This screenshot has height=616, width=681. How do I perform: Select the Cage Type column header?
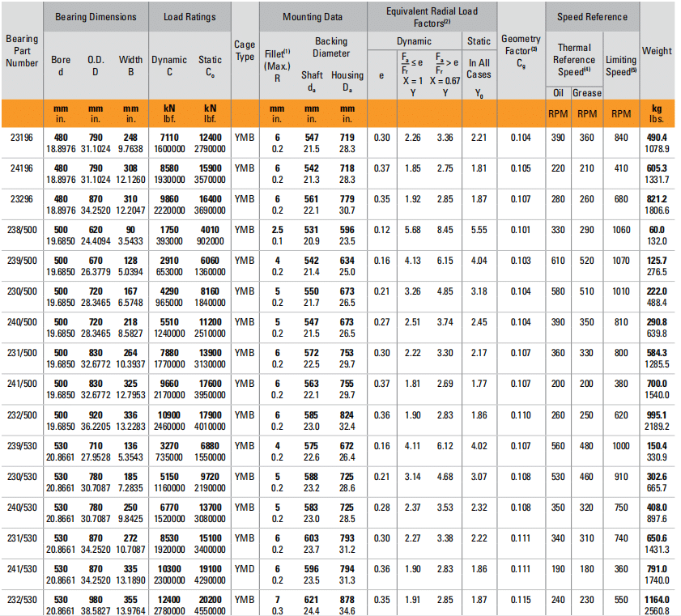(244, 51)
